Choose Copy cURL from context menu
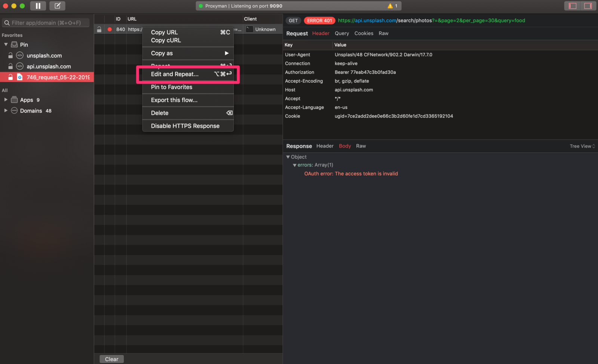598x364 pixels. (188, 40)
